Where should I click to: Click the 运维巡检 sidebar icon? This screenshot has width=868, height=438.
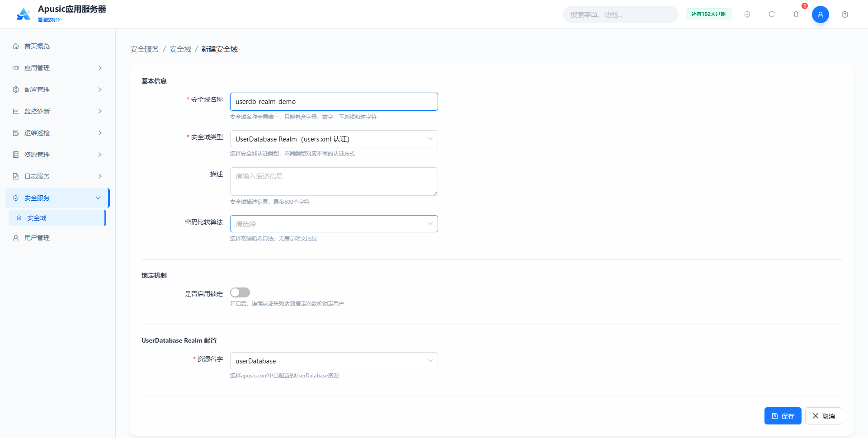(x=16, y=133)
